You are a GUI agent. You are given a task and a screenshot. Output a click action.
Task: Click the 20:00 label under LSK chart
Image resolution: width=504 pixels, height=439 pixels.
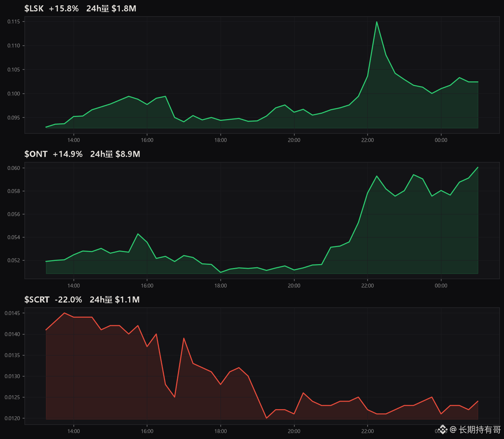click(294, 140)
